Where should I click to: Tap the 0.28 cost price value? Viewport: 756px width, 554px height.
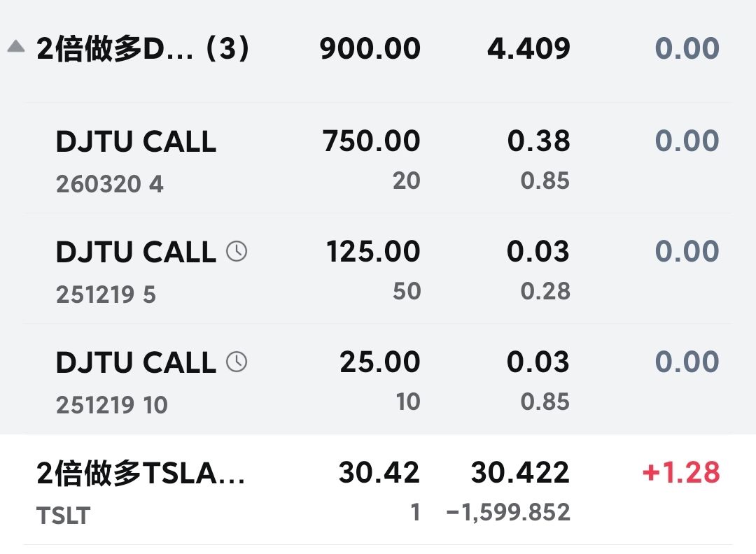tap(545, 291)
